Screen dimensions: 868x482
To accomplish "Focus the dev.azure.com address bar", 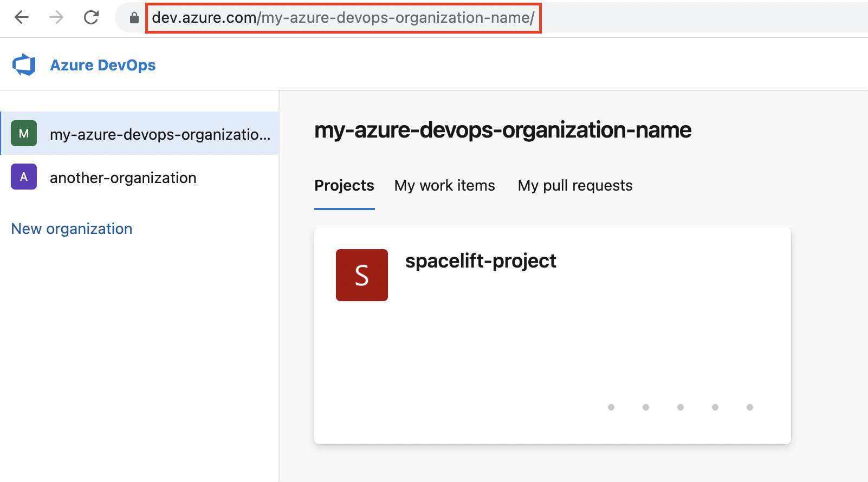I will tap(342, 18).
